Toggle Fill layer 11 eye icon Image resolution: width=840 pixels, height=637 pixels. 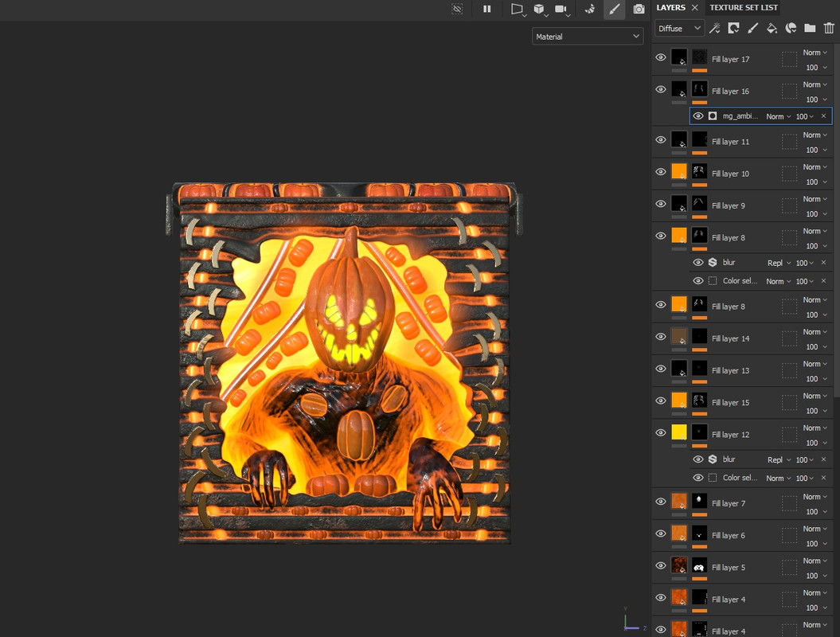tap(661, 140)
